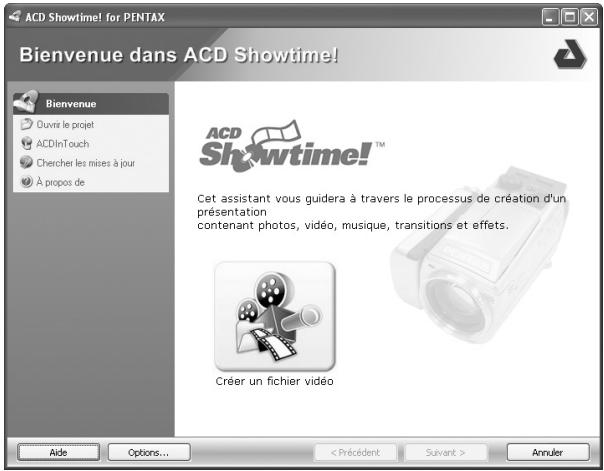Click the ACD Showtime! for PENTAX title text
The width and height of the screenshot is (604, 471).
(x=95, y=17)
